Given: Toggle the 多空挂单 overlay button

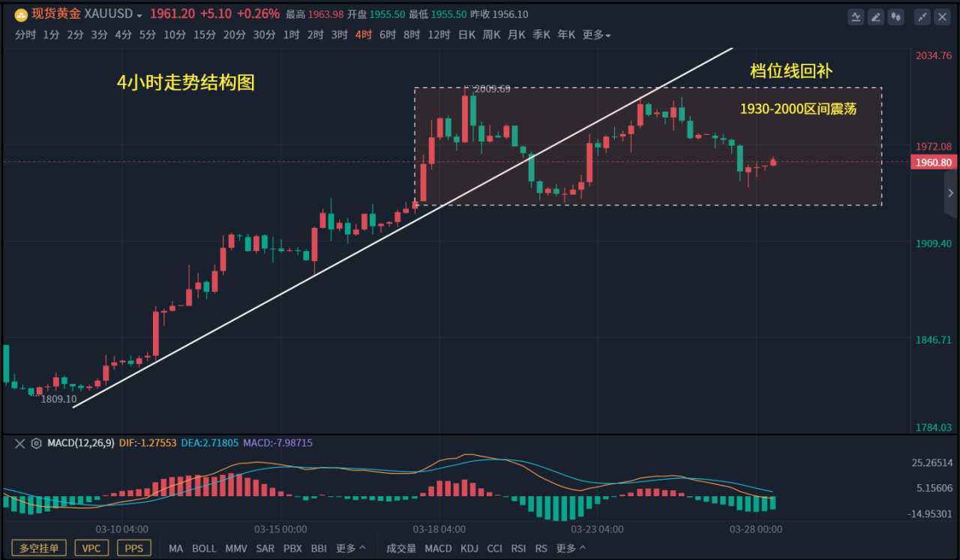Looking at the screenshot, I should click(x=39, y=548).
